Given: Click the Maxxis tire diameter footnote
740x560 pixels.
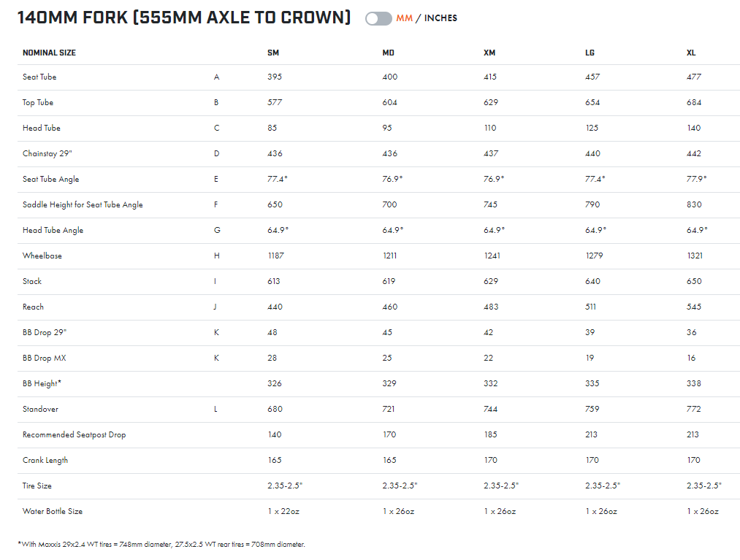Looking at the screenshot, I should point(161,544).
